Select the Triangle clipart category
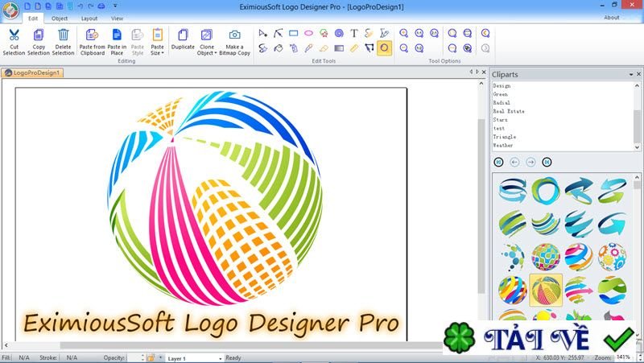Screen dimensions: 644x363 [505, 137]
